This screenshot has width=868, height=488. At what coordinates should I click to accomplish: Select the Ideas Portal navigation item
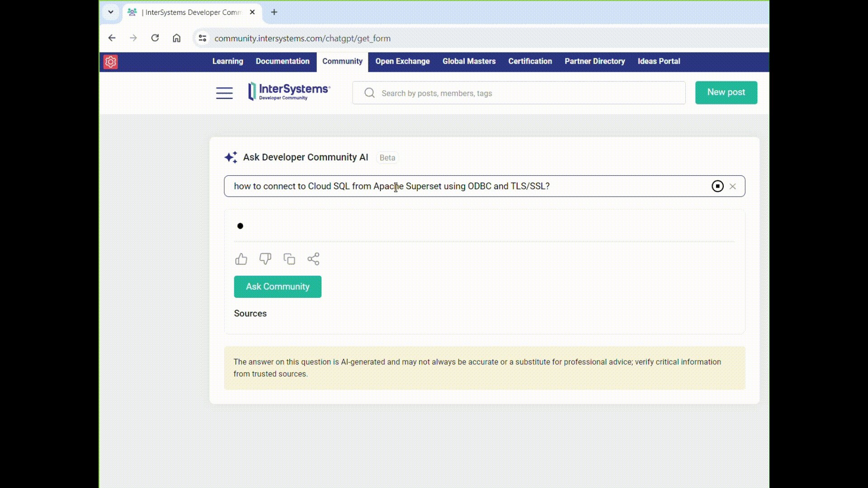coord(659,61)
